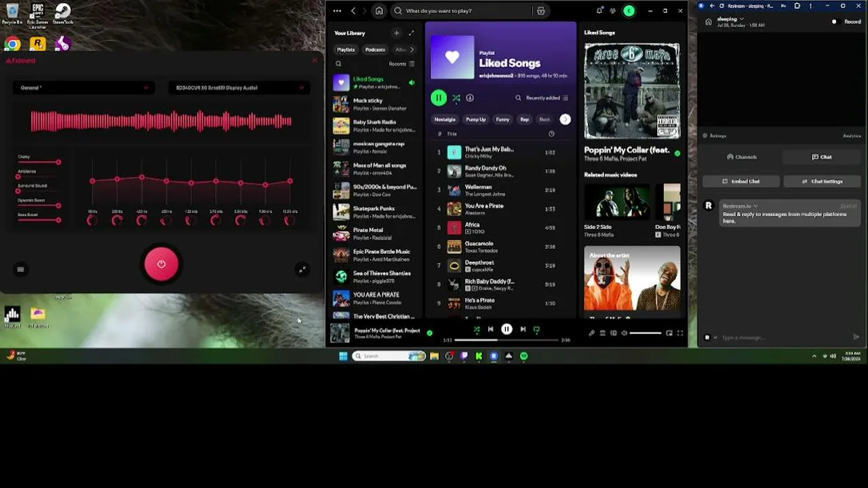Open Spotify Friend Activity icon

click(613, 11)
